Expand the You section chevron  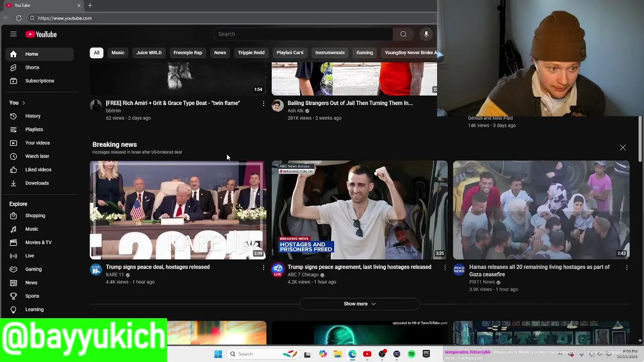pos(23,103)
